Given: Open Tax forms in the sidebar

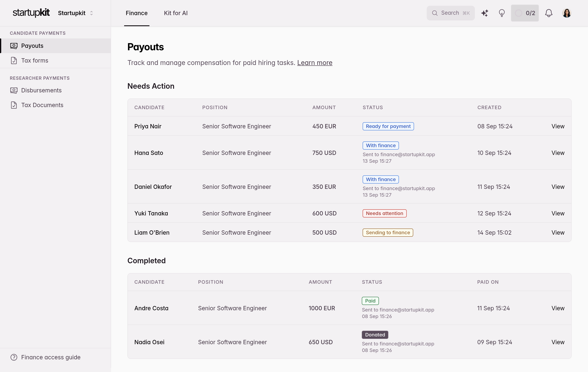Looking at the screenshot, I should (55, 60).
